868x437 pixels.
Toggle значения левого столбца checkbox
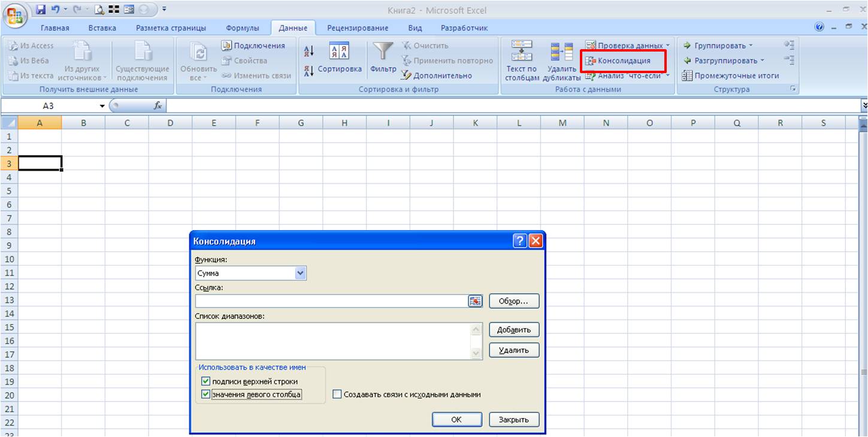point(206,394)
